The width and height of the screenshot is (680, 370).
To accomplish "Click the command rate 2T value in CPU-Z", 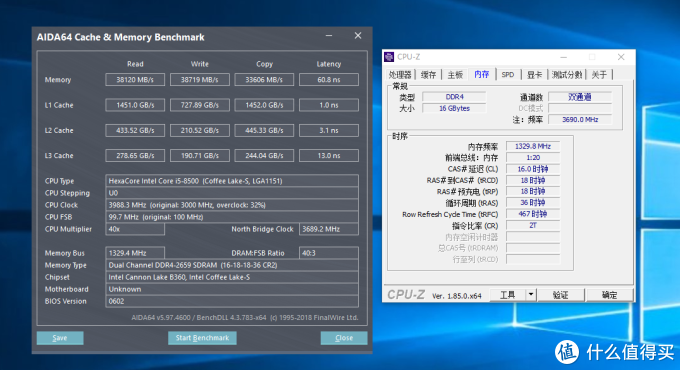I will click(533, 225).
